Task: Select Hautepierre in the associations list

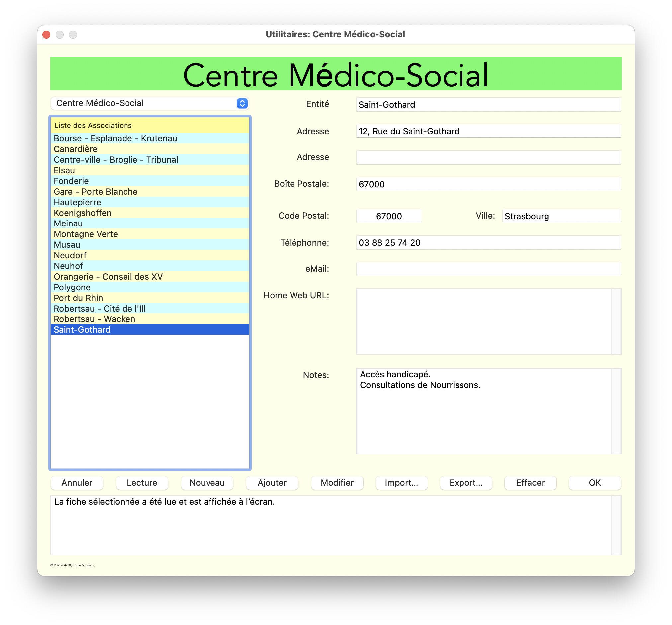Action: pos(77,202)
